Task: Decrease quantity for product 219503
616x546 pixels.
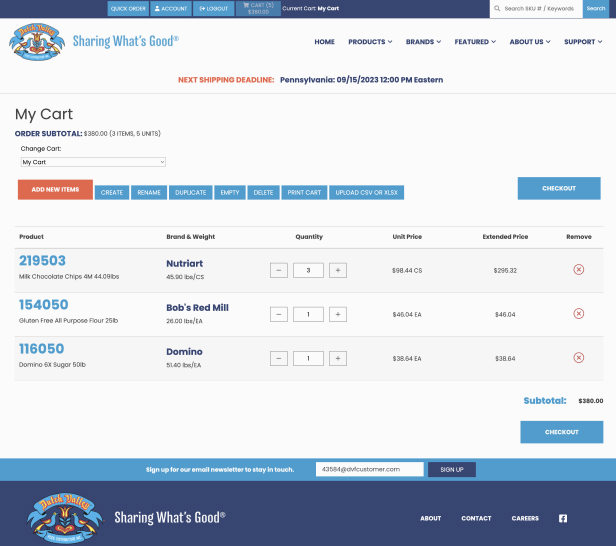Action: click(279, 270)
